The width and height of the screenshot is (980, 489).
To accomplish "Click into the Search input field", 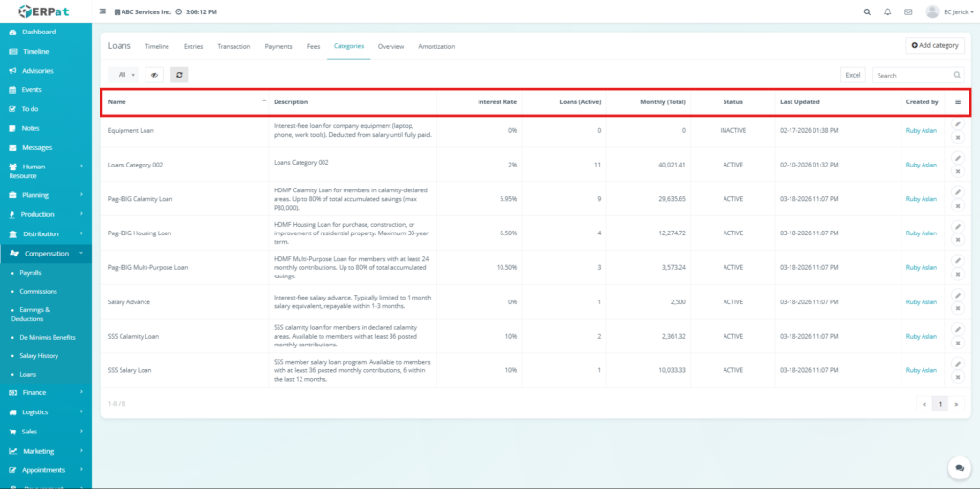I will pos(911,75).
